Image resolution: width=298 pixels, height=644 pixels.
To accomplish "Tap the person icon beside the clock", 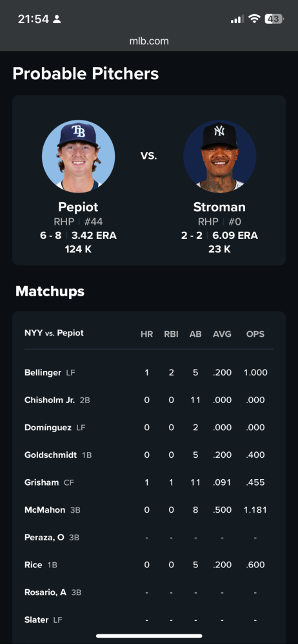I will coord(57,19).
